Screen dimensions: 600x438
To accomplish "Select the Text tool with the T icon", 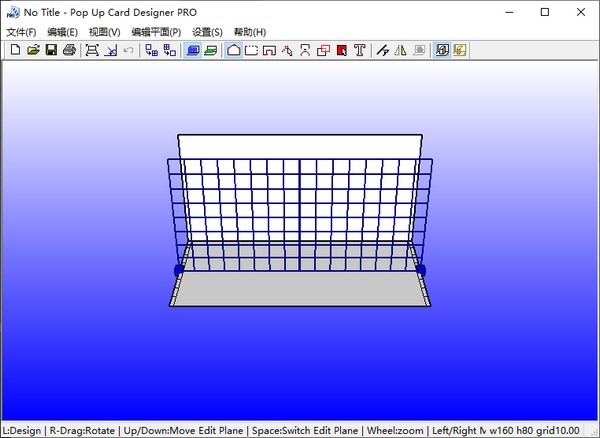I will click(360, 50).
